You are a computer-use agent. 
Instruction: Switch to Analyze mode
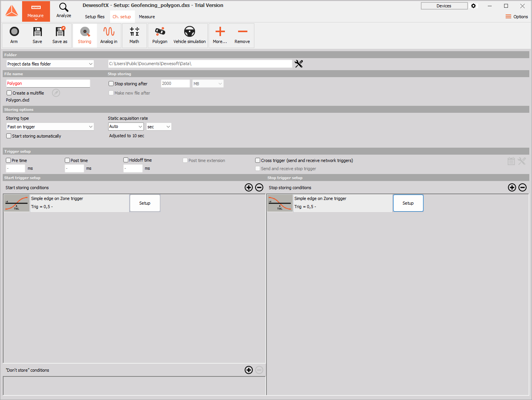pyautogui.click(x=64, y=10)
